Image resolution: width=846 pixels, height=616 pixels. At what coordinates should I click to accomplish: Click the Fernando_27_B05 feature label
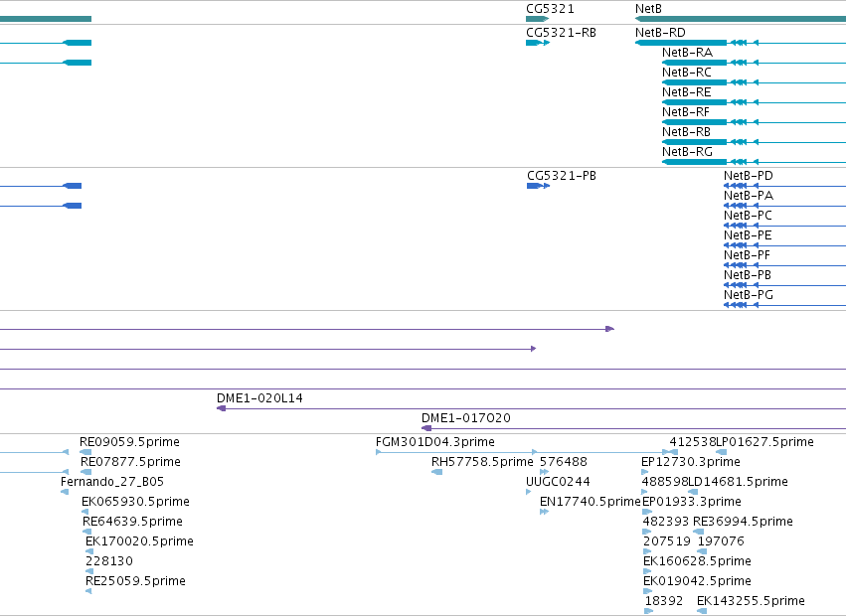click(x=112, y=482)
